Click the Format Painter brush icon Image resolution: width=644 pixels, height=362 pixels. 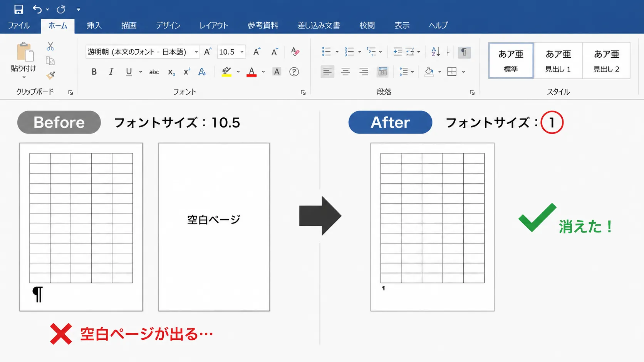click(50, 75)
